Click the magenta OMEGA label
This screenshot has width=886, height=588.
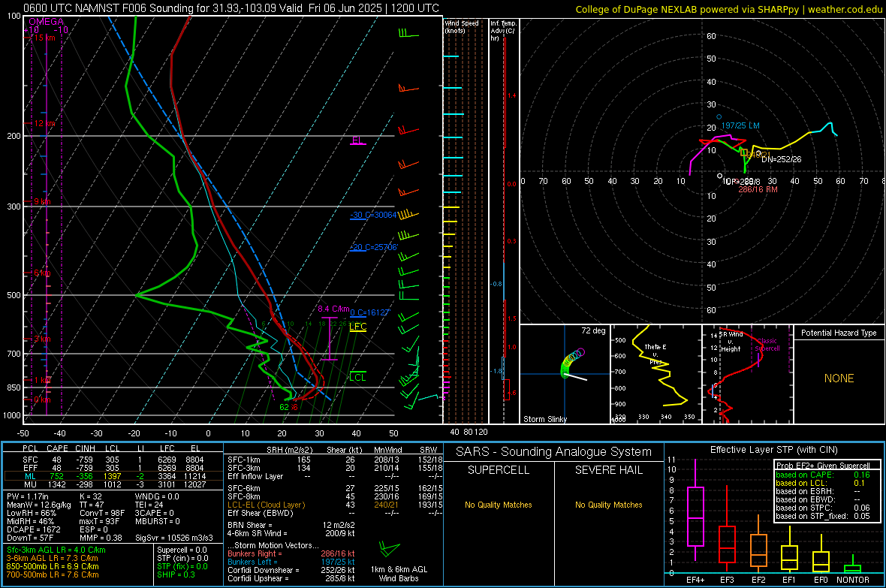[x=46, y=22]
